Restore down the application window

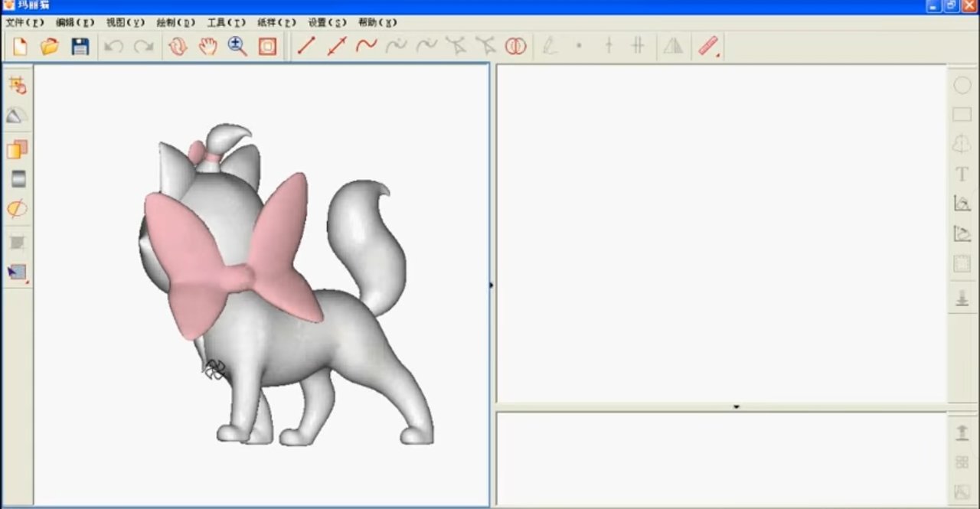tap(951, 6)
